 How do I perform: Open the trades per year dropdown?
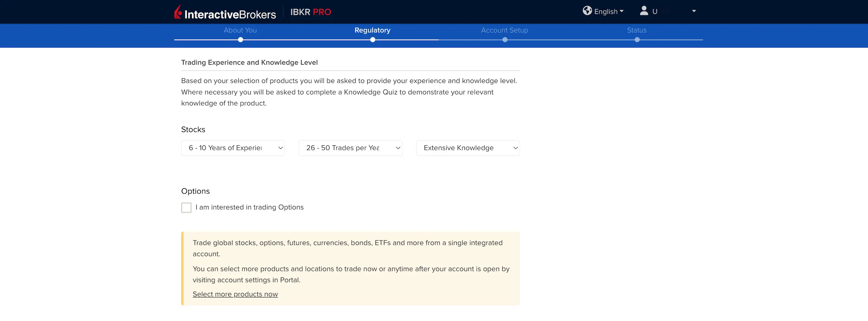point(350,148)
